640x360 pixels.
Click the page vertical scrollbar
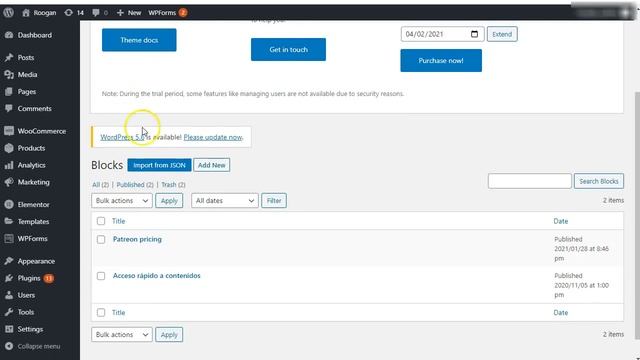tap(637, 215)
